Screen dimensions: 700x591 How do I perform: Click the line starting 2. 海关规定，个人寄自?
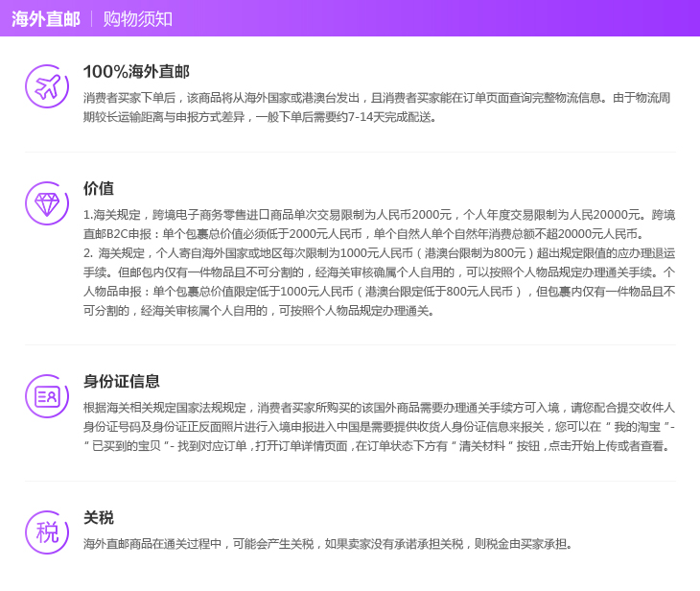tap(379, 253)
